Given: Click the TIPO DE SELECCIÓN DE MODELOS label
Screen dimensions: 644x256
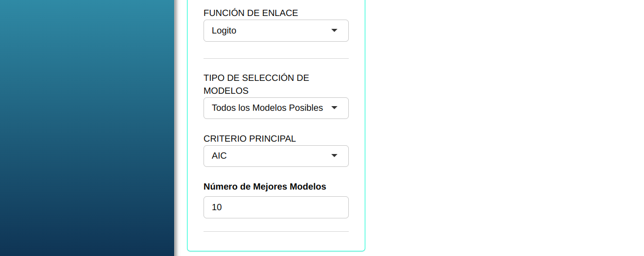Looking at the screenshot, I should click(x=256, y=84).
